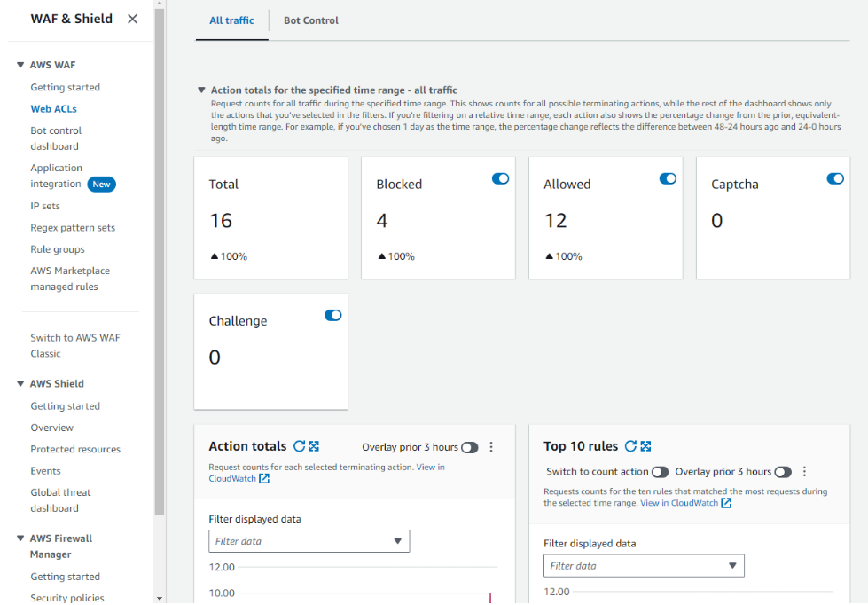Toggle the Challenge action filter switch
The width and height of the screenshot is (868, 605).
pos(332,315)
